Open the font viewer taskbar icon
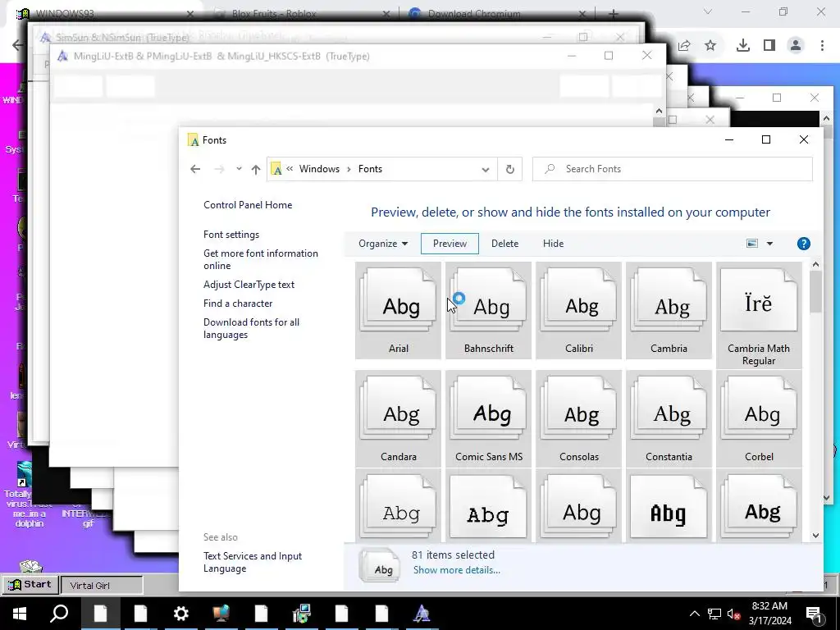Screen dimensions: 840x630 click(422, 614)
